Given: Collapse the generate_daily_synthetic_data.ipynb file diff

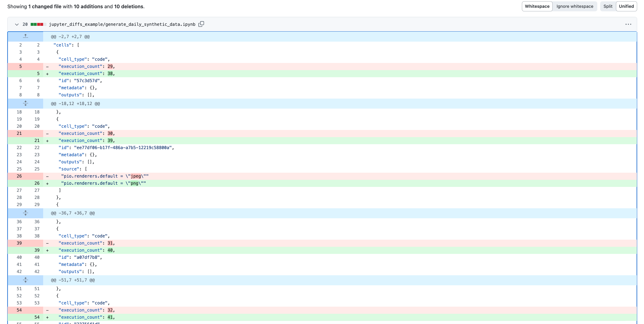Looking at the screenshot, I should pos(17,24).
